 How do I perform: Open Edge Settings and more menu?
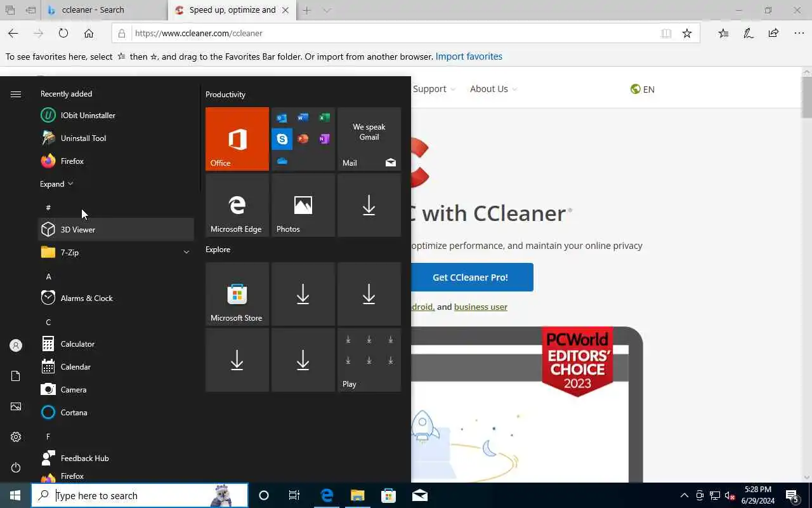pyautogui.click(x=799, y=34)
